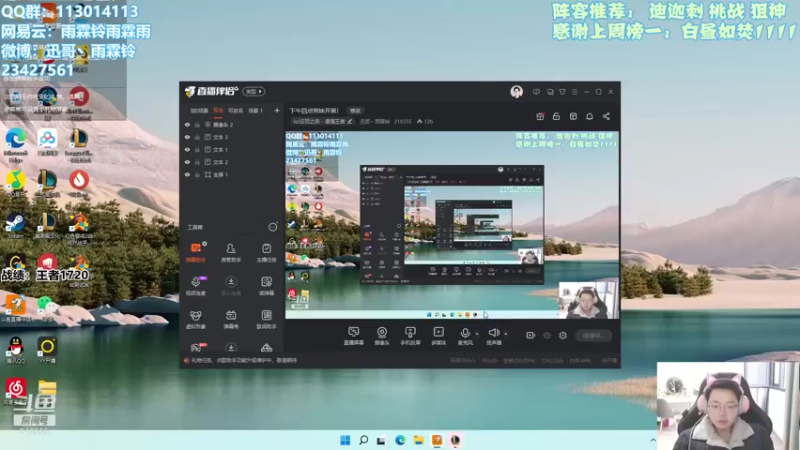Start recording with the video camera icon
Screen dimensions: 800x450
click(x=530, y=335)
